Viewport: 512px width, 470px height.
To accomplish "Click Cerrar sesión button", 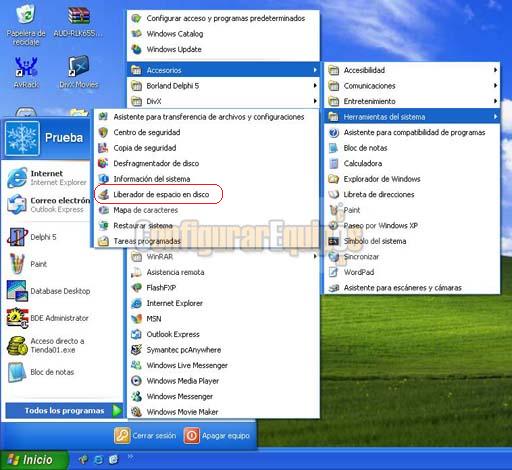I will [145, 436].
